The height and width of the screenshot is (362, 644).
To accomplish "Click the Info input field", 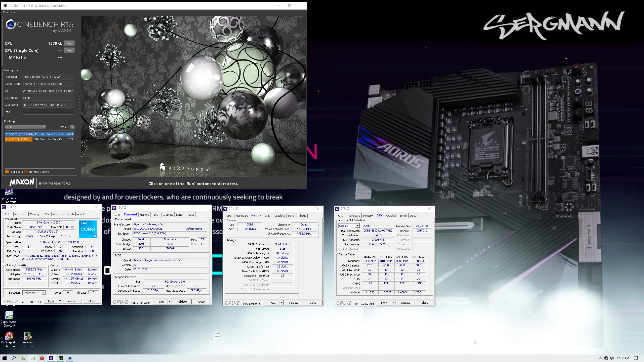I will pyautogui.click(x=48, y=112).
